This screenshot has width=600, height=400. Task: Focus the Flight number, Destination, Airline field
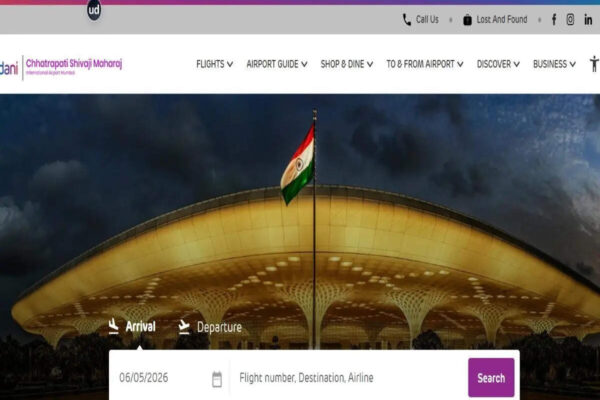click(346, 378)
